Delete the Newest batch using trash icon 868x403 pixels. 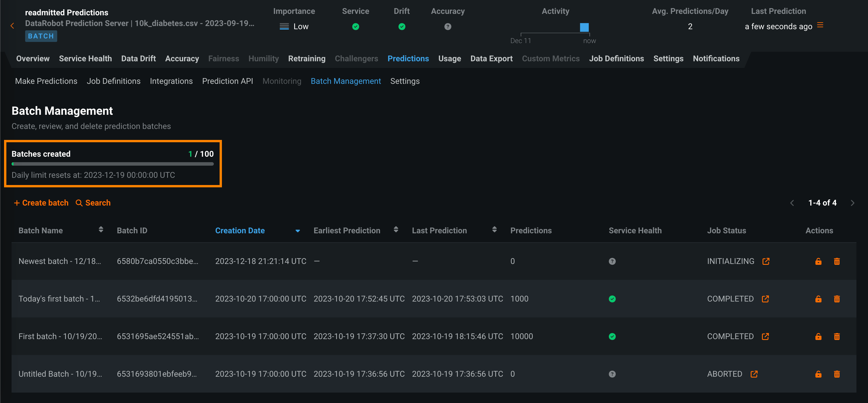pyautogui.click(x=837, y=261)
